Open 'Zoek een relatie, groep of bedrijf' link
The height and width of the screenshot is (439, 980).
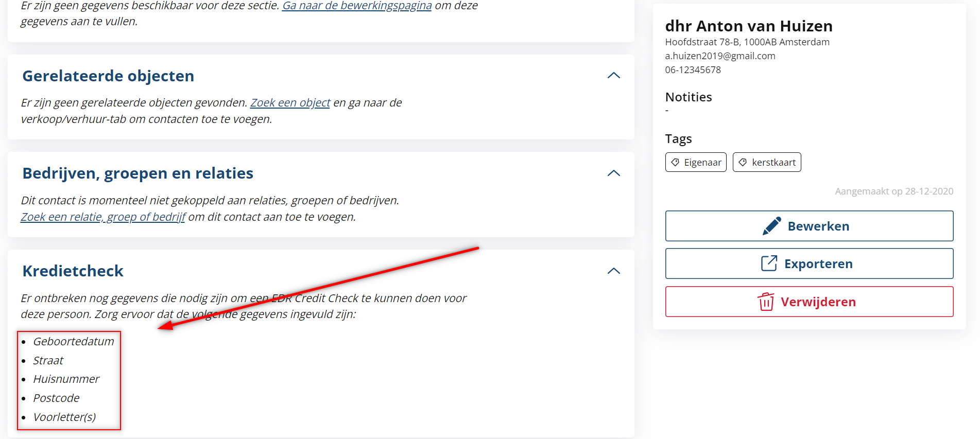[x=103, y=217]
